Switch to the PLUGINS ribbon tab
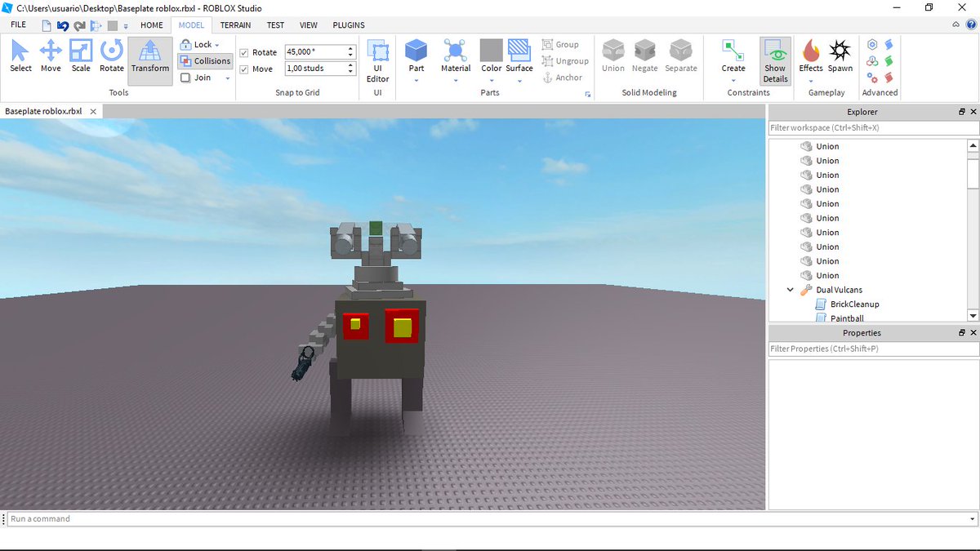The image size is (980, 551). coord(349,25)
